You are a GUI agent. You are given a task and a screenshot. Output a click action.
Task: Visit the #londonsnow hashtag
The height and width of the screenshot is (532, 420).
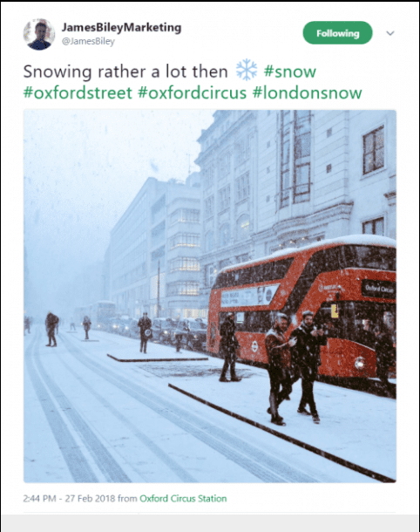click(x=307, y=92)
